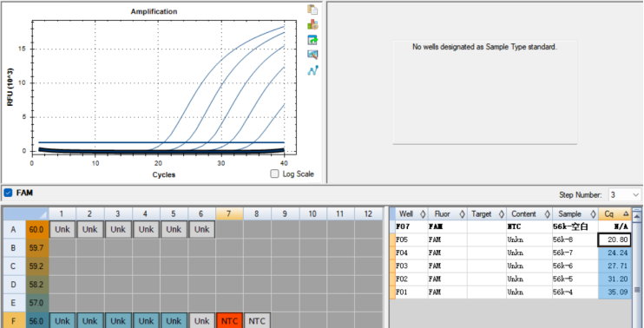
Task: Select plate column 10 header
Action: click(313, 213)
